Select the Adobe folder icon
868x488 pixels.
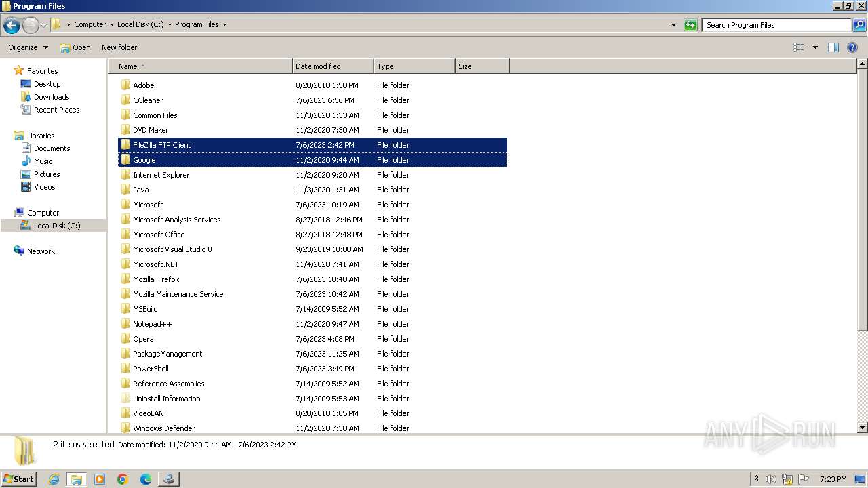coord(125,85)
